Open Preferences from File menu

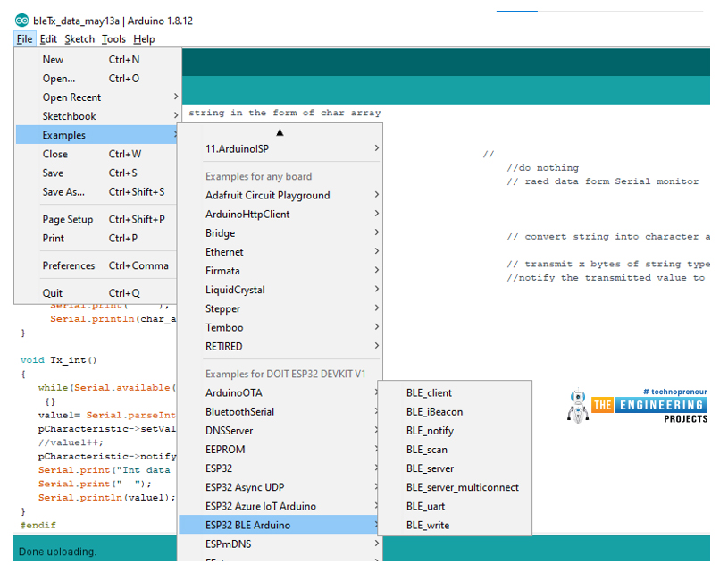tap(96, 265)
